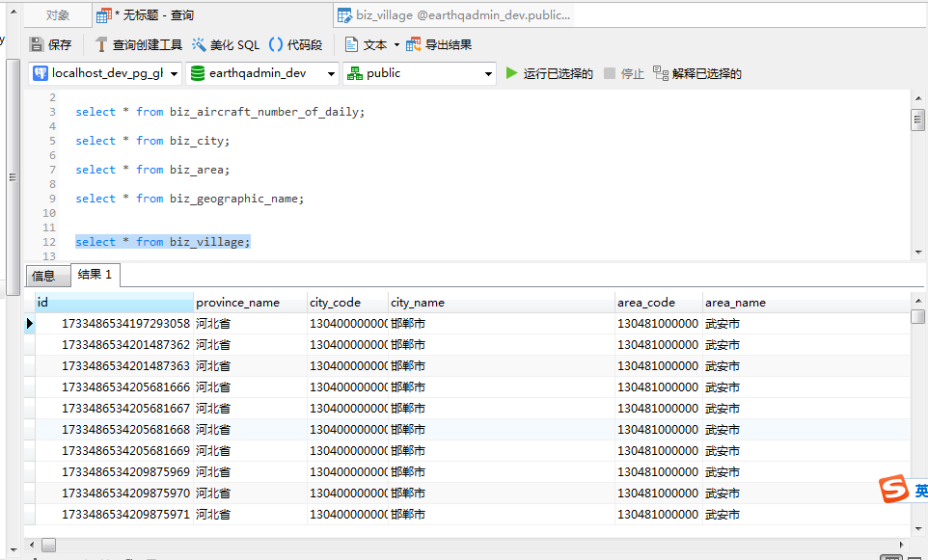Click line 'select * from biz_aircraft_number_of_daily;'
928x560 pixels.
[x=220, y=112]
